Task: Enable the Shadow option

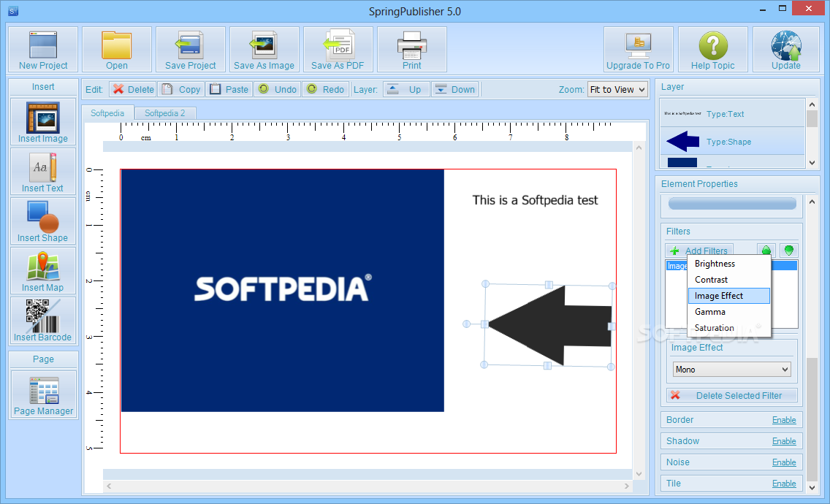Action: 784,441
